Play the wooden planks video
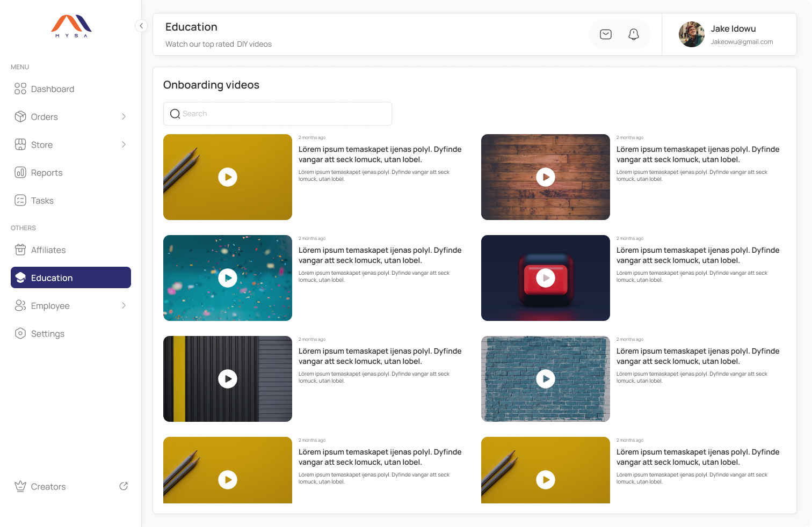The width and height of the screenshot is (812, 527). pos(546,177)
